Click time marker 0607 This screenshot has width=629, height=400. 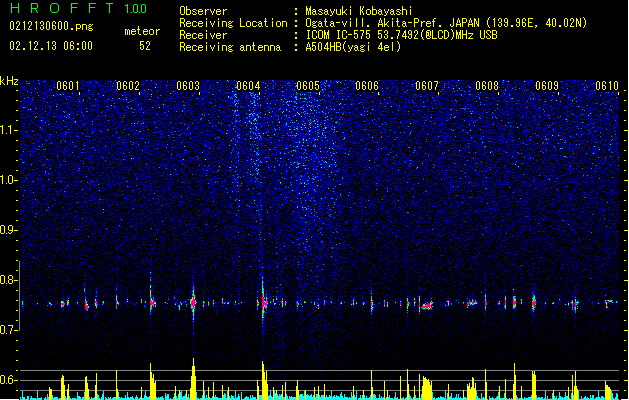pos(427,86)
